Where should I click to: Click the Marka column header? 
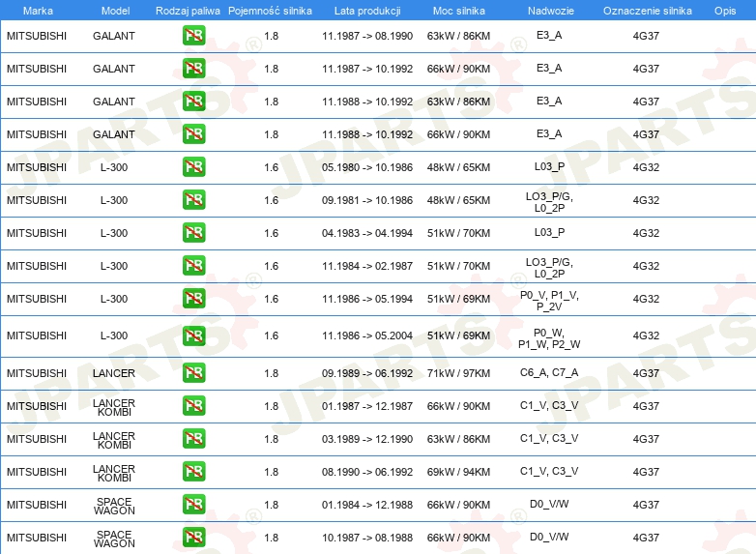tap(38, 11)
